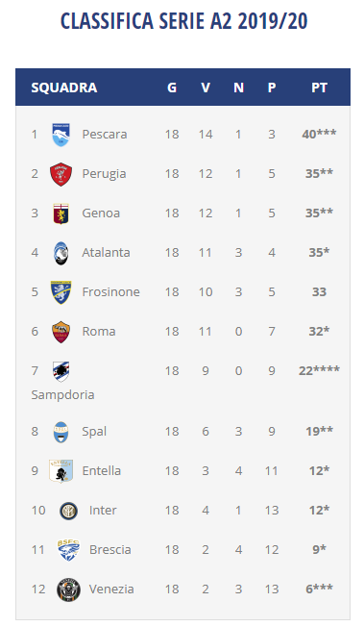Click Pescara's 40*** points value

point(319,134)
